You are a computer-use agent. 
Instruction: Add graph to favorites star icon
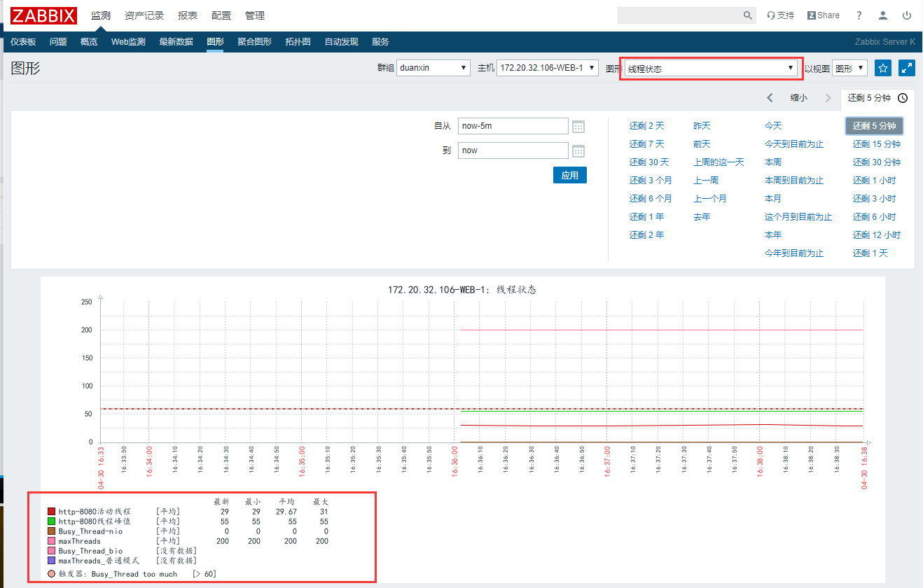click(883, 68)
